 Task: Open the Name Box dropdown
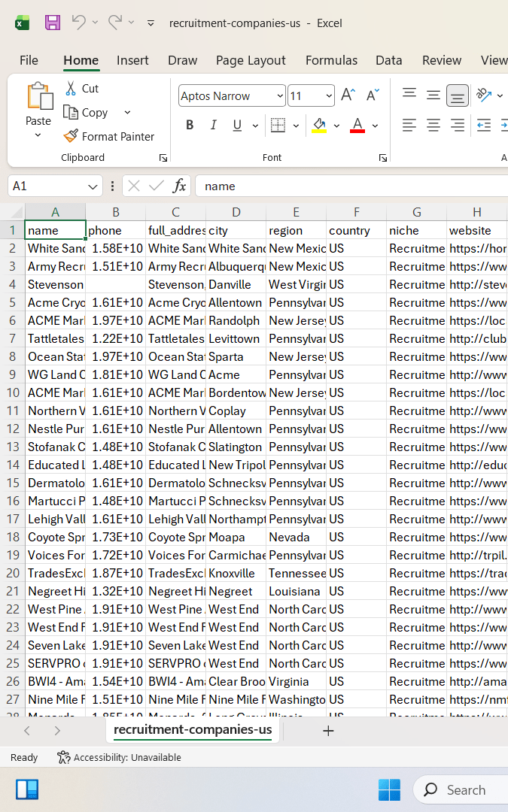(93, 186)
